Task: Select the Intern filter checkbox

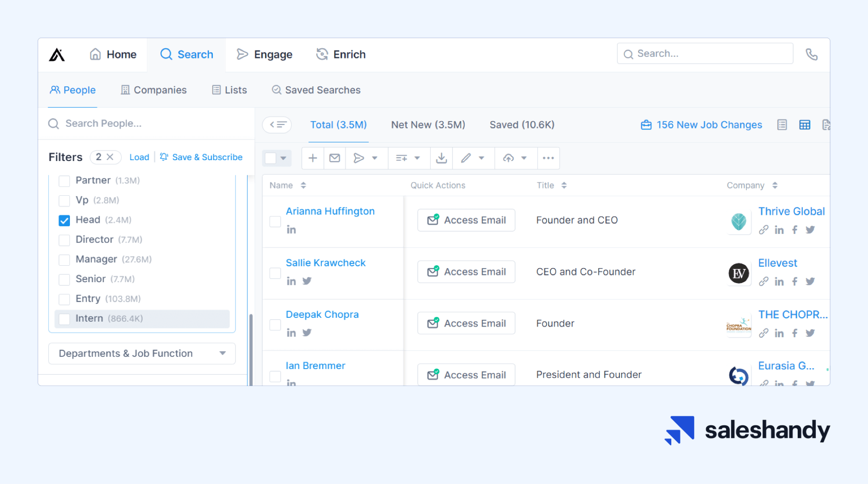Action: pyautogui.click(x=64, y=318)
